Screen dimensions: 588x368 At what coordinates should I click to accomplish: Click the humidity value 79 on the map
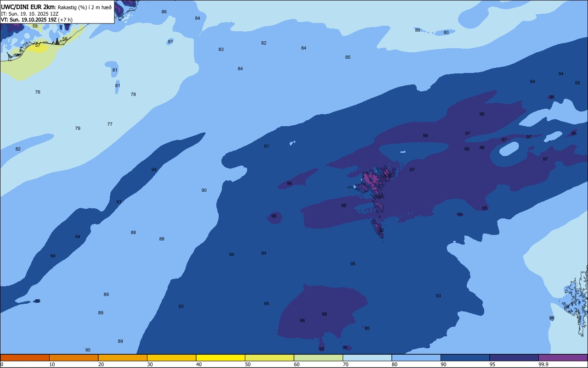[x=78, y=128]
